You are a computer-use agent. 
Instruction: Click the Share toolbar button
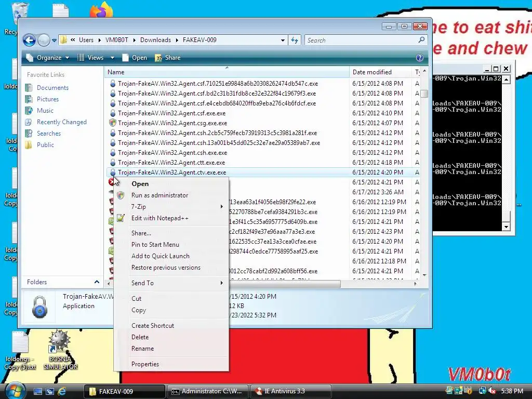point(168,58)
